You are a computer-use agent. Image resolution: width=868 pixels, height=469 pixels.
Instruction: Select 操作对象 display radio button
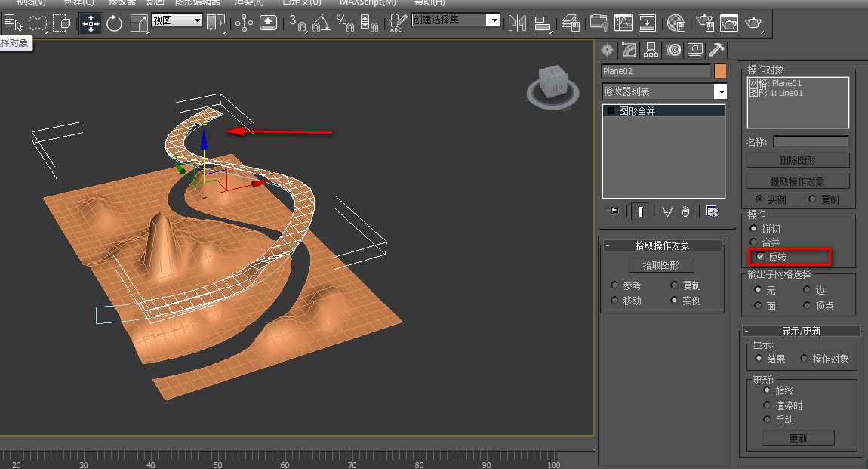click(804, 358)
